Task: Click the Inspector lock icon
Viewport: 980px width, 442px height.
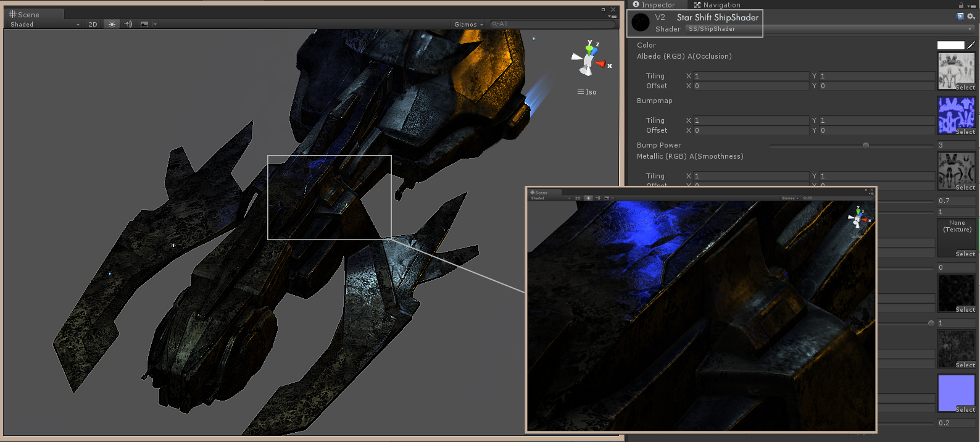Action: (961, 5)
